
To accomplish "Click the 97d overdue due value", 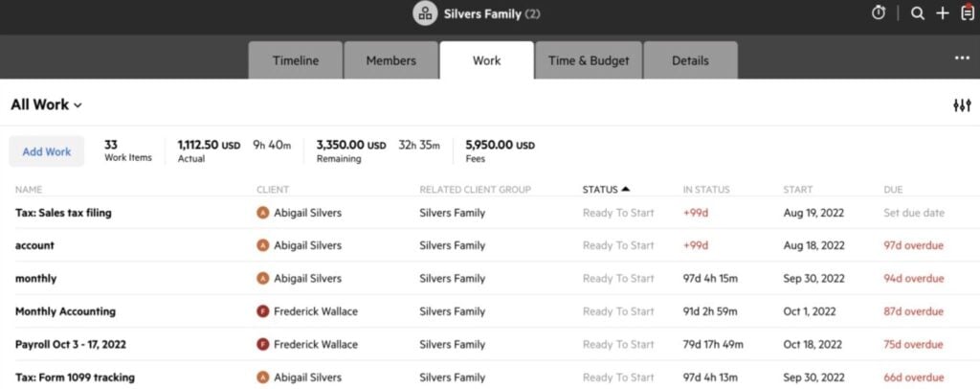I will coord(913,245).
